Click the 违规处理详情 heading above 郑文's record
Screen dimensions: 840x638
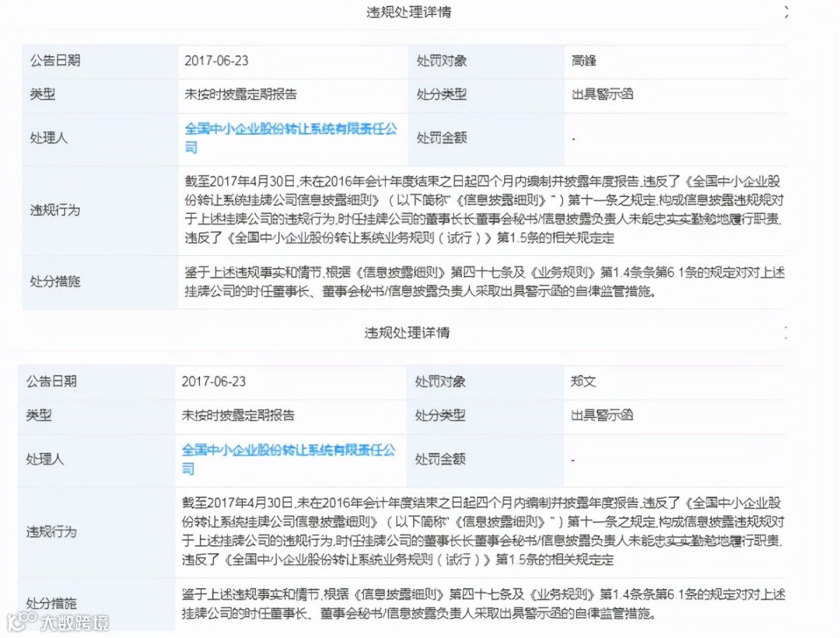pyautogui.click(x=407, y=333)
